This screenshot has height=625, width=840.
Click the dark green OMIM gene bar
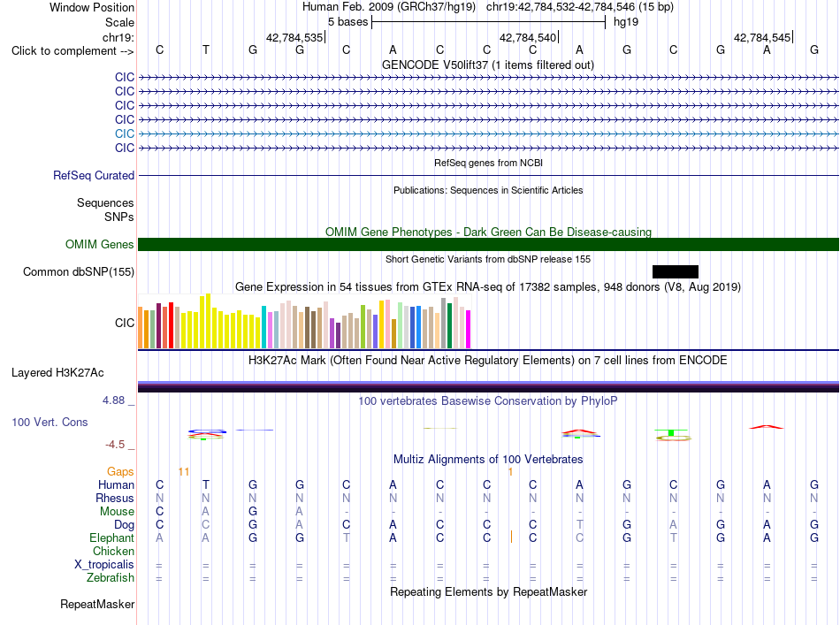pos(488,244)
